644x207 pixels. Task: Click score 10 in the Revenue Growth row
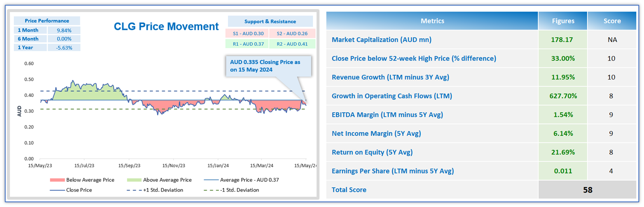[612, 77]
